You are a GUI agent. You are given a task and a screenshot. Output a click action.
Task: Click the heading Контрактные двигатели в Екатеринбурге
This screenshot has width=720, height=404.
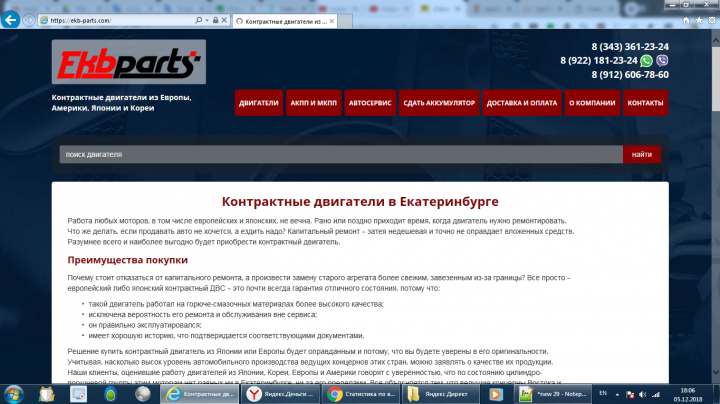[360, 202]
